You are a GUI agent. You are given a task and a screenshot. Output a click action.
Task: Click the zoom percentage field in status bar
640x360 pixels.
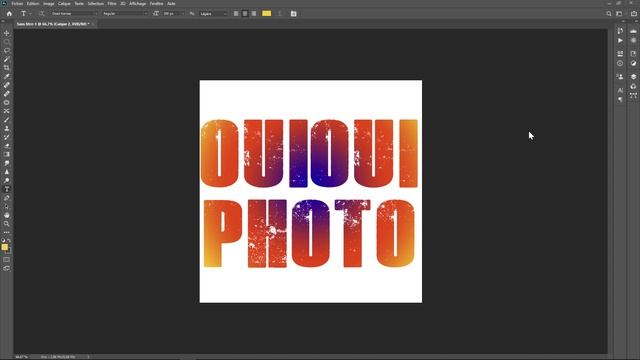pyautogui.click(x=21, y=357)
